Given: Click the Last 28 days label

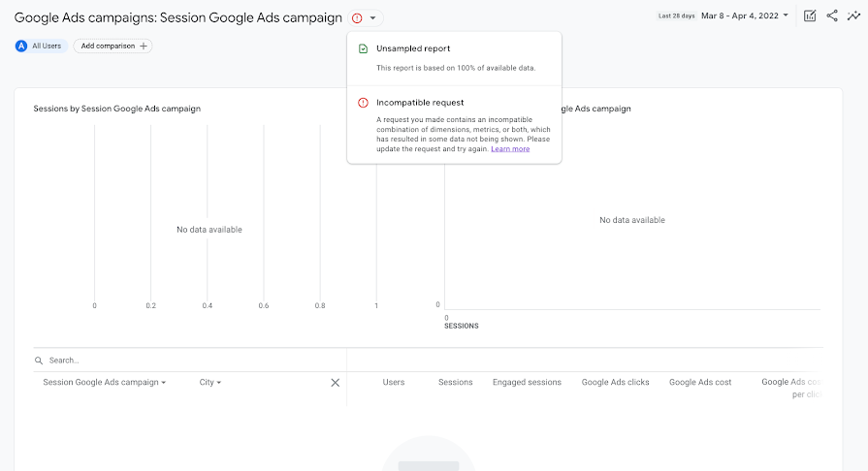Looking at the screenshot, I should 677,16.
